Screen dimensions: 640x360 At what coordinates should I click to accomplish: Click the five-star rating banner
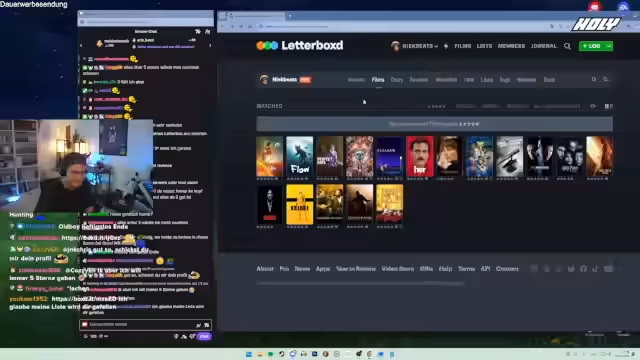(x=434, y=124)
